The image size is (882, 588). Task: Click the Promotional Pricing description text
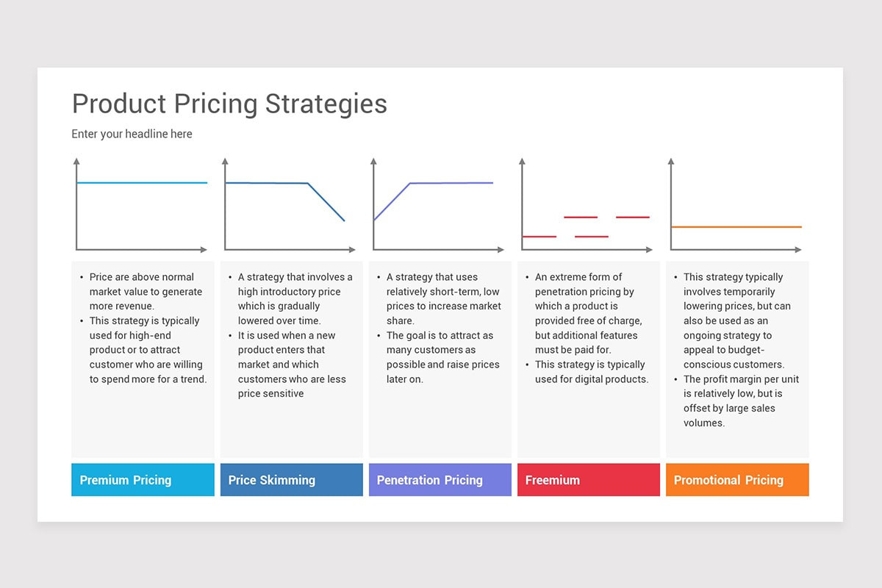[x=737, y=350]
